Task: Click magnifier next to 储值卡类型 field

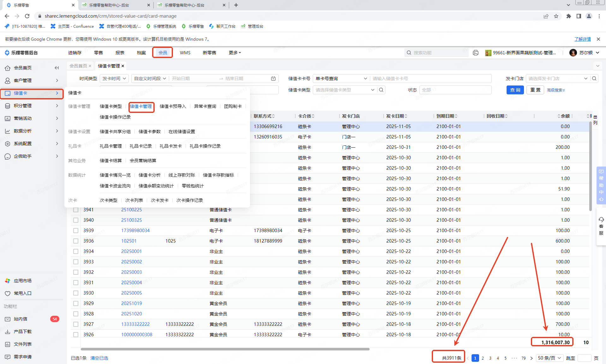Action: 381,90
